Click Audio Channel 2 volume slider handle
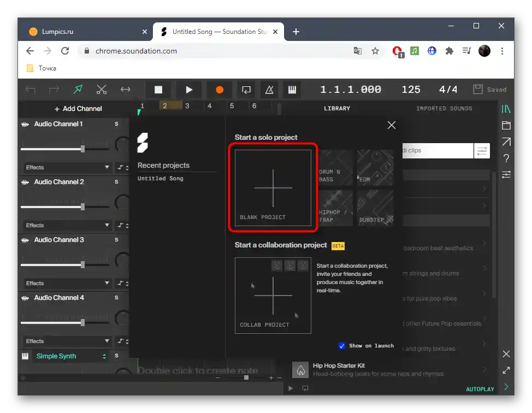The height and width of the screenshot is (413, 532). click(x=83, y=206)
